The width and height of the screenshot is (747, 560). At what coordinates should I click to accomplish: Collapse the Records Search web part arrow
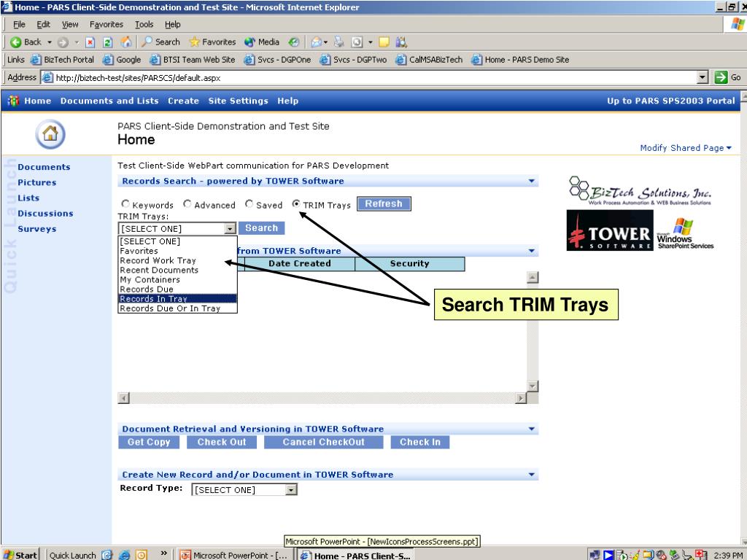pyautogui.click(x=532, y=181)
